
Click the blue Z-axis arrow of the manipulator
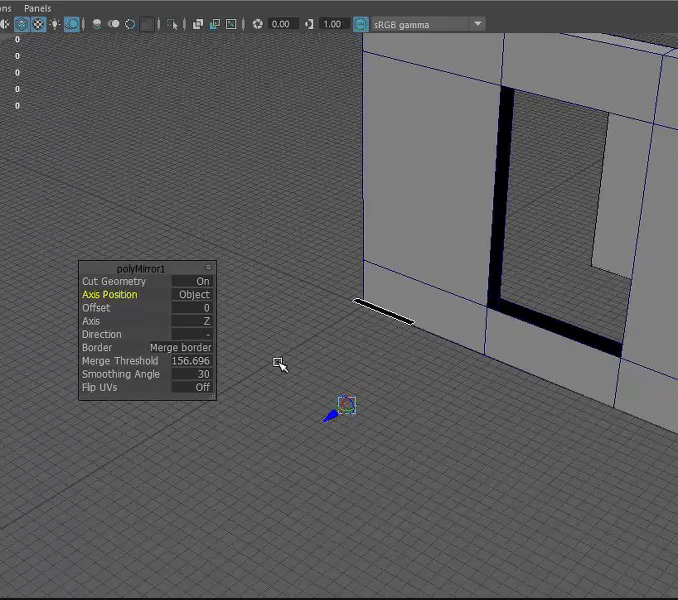331,416
